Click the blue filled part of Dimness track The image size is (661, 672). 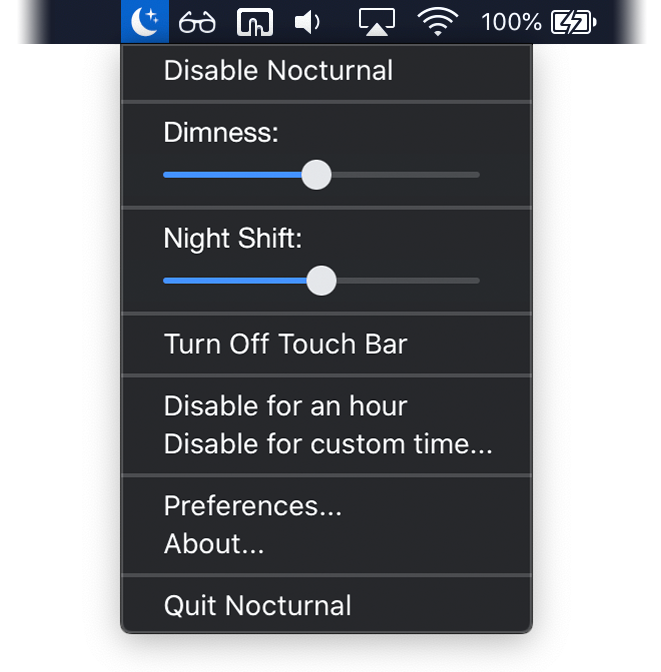232,175
